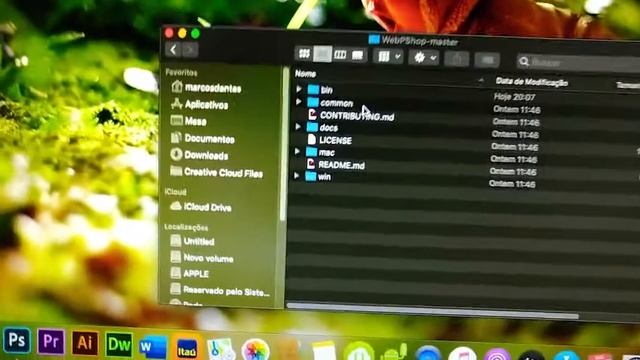Image resolution: width=640 pixels, height=360 pixels.
Task: Open Dreamweaver from the Dock
Action: (119, 344)
